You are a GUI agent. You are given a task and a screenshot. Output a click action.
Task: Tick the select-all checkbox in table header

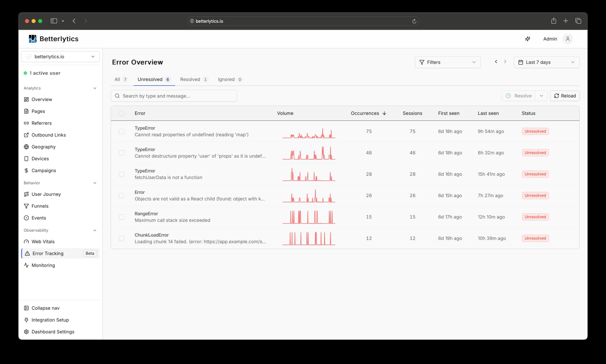click(x=122, y=113)
